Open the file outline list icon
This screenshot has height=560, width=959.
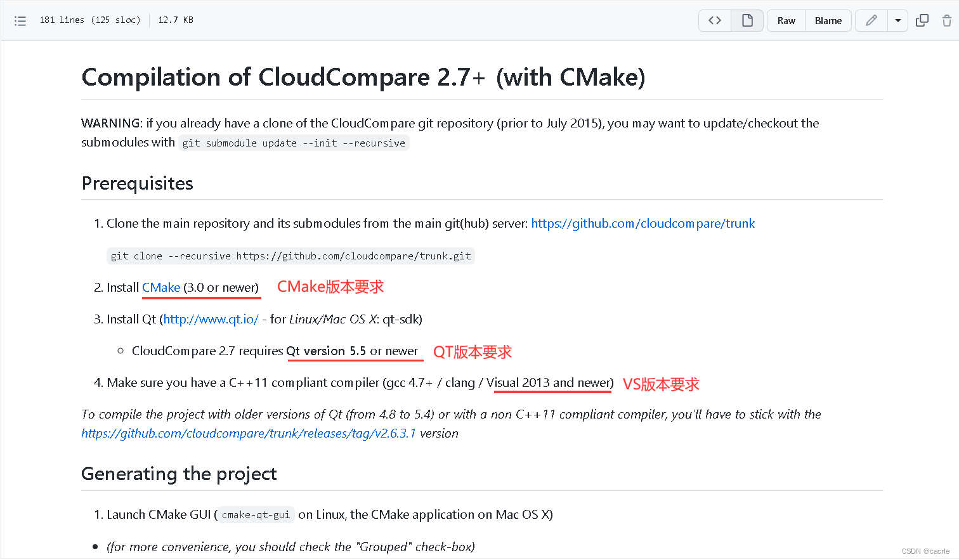click(20, 20)
